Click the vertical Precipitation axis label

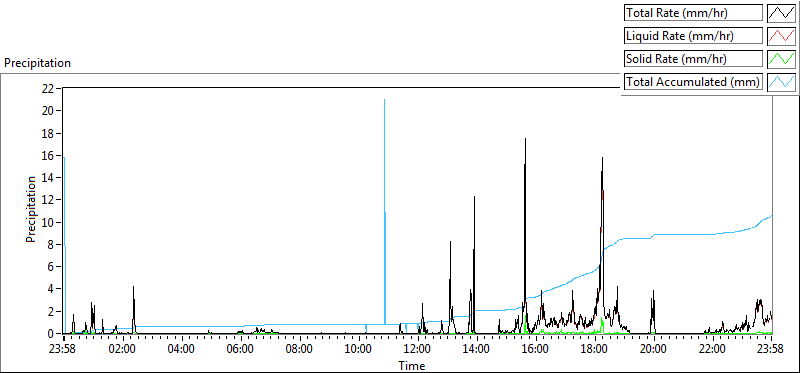pyautogui.click(x=31, y=209)
